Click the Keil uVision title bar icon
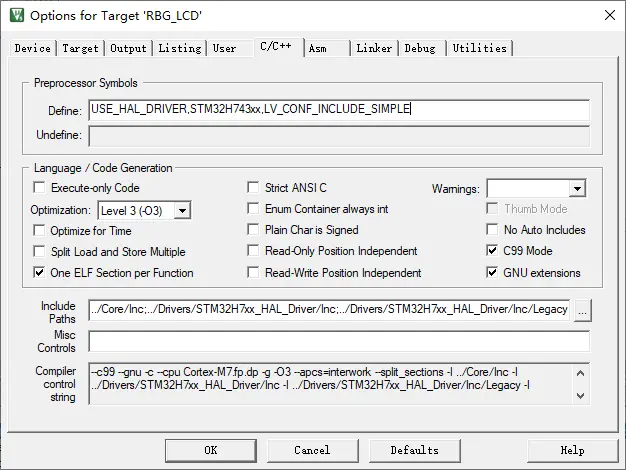 (x=17, y=15)
